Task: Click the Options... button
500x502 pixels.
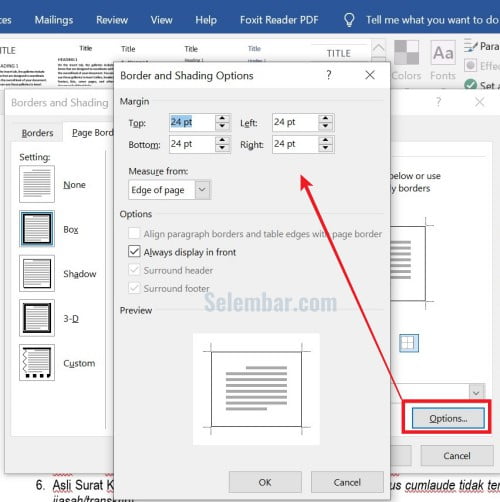Action: [x=448, y=418]
